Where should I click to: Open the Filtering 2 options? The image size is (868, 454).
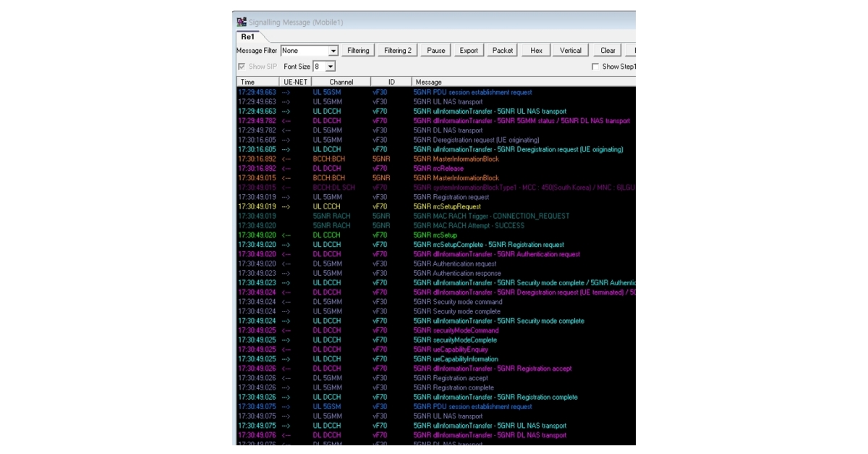398,51
